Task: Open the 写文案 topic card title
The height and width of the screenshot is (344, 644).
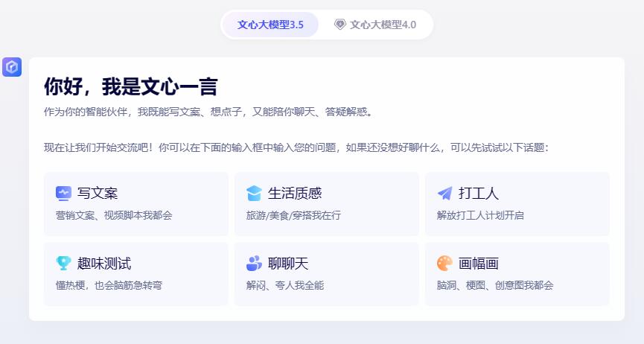Action: [x=98, y=194]
